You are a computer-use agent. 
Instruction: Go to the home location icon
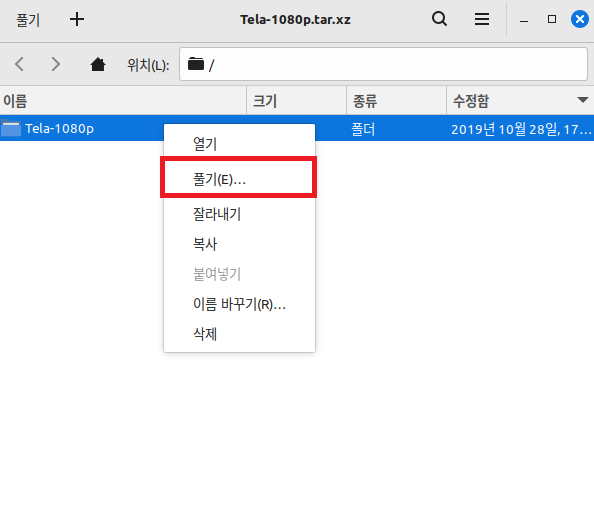pyautogui.click(x=98, y=64)
